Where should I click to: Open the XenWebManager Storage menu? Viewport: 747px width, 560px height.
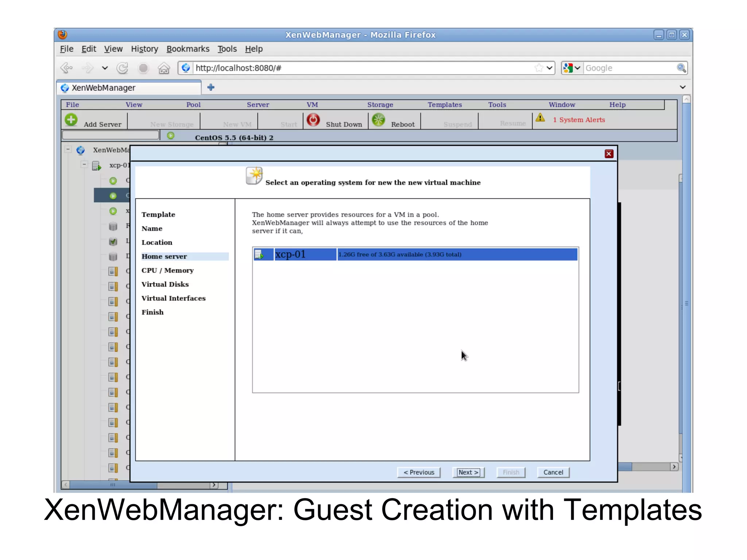[x=380, y=105]
